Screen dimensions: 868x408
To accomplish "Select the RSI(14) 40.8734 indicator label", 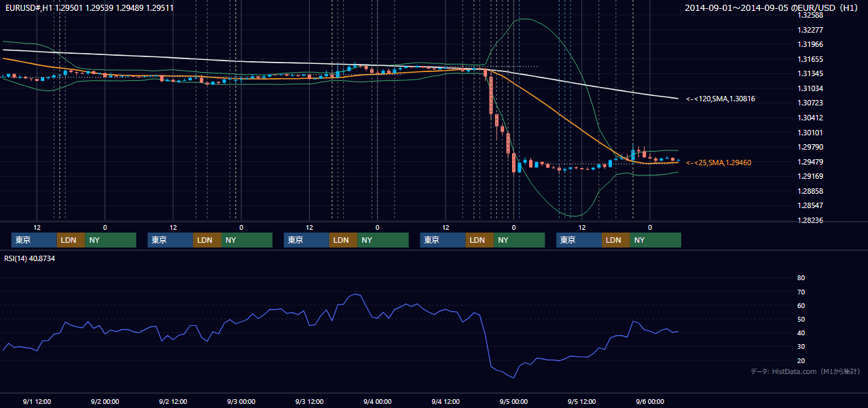I will 29,259.
